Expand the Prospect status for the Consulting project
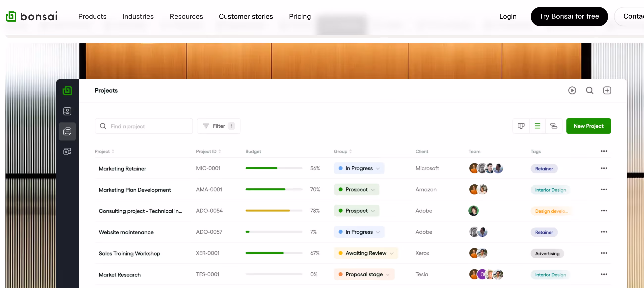 coord(356,211)
